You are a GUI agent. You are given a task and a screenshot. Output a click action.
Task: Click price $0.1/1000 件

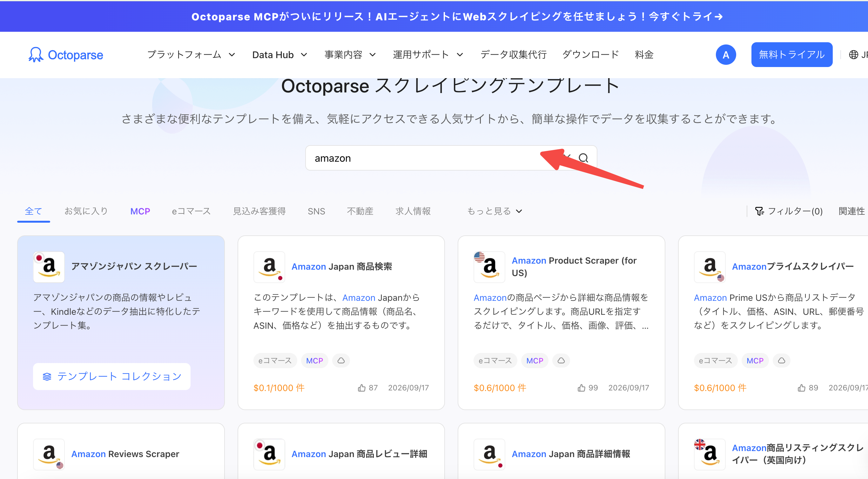(279, 388)
